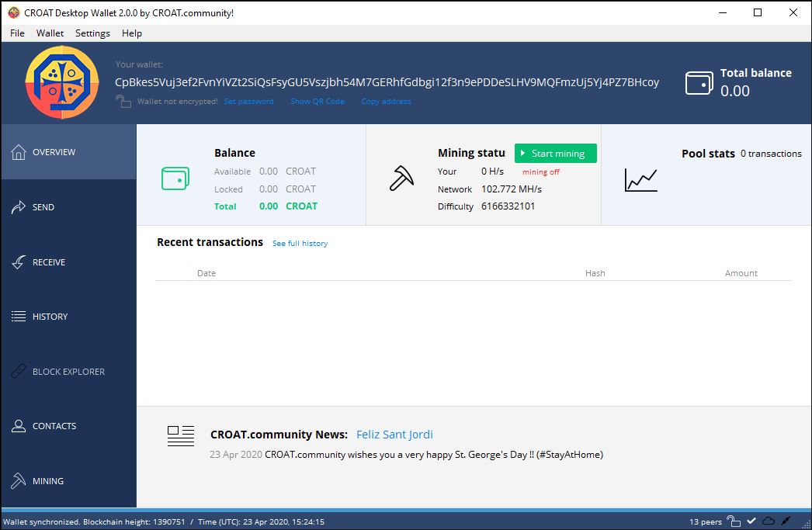Click the '13 peers' status text
812x530 pixels.
tap(706, 521)
